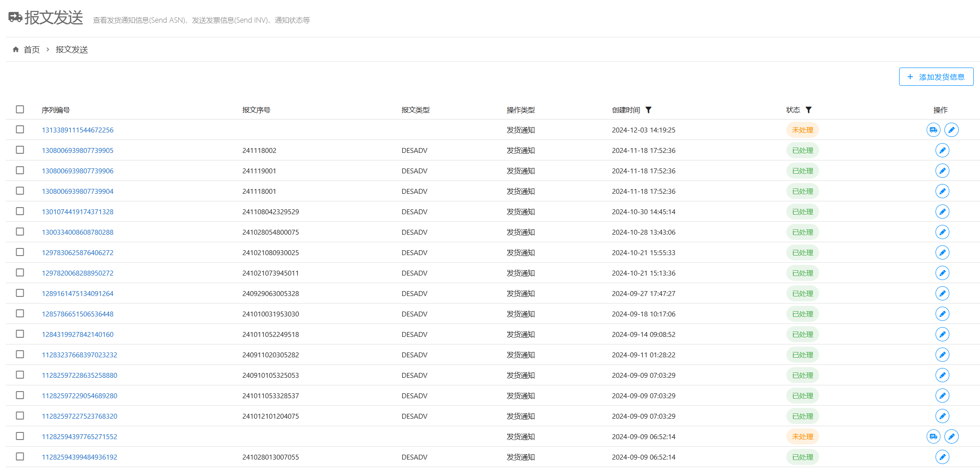Click truck send icon for row 1313389111544672256
Image resolution: width=980 pixels, height=468 pixels.
coord(933,130)
